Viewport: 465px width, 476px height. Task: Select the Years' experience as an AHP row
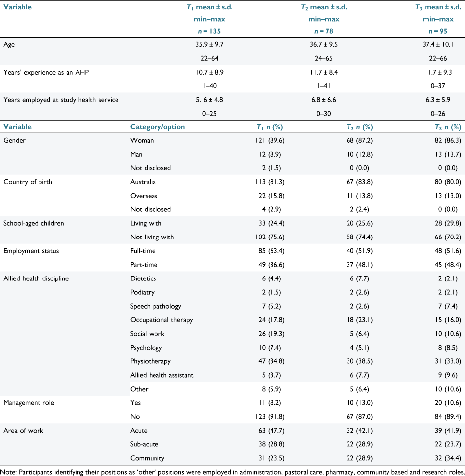tap(232, 79)
